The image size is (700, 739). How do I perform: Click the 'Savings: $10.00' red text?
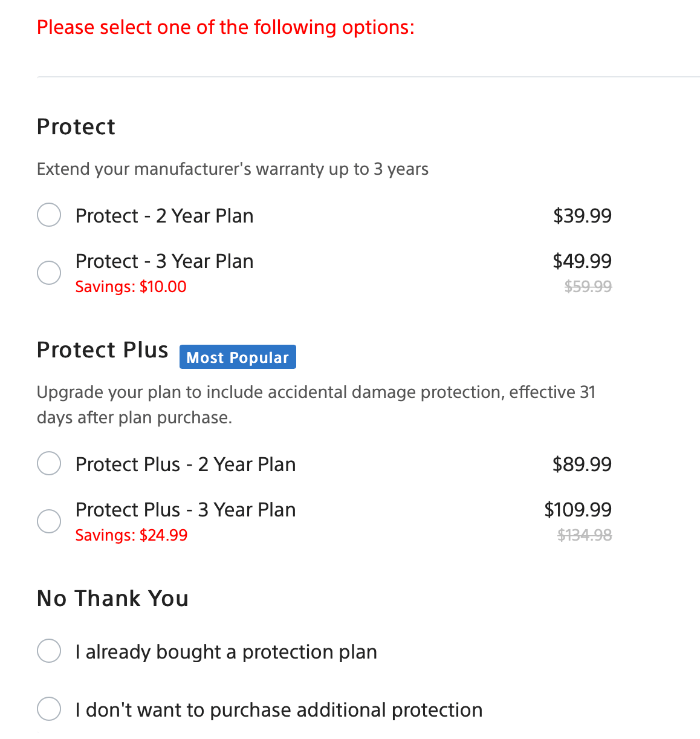(x=131, y=287)
